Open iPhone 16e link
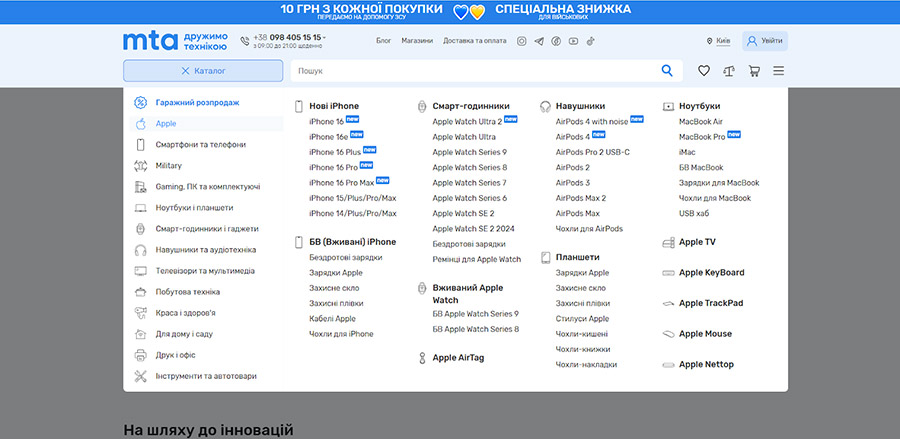 point(329,137)
